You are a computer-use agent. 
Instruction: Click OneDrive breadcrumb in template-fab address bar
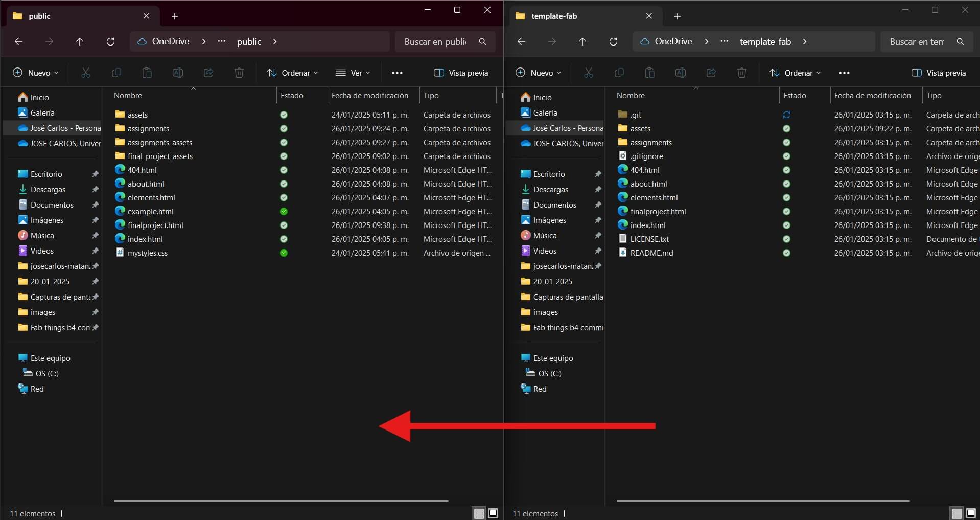point(673,41)
